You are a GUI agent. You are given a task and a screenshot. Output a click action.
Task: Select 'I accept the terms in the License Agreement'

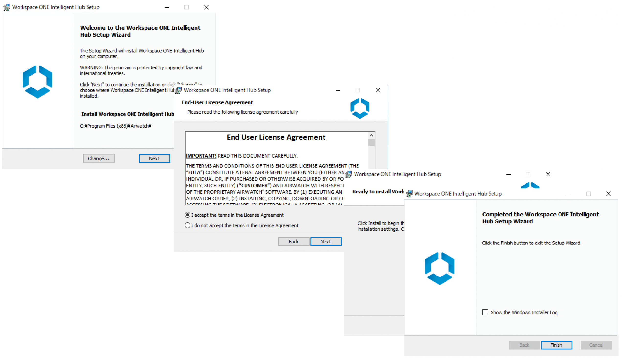(188, 215)
